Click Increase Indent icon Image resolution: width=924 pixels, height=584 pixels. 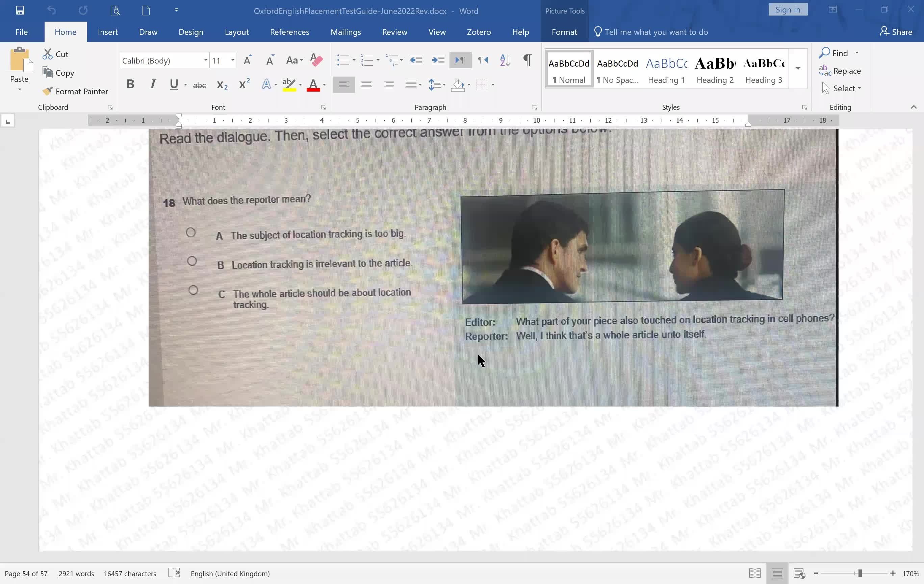[x=438, y=60]
